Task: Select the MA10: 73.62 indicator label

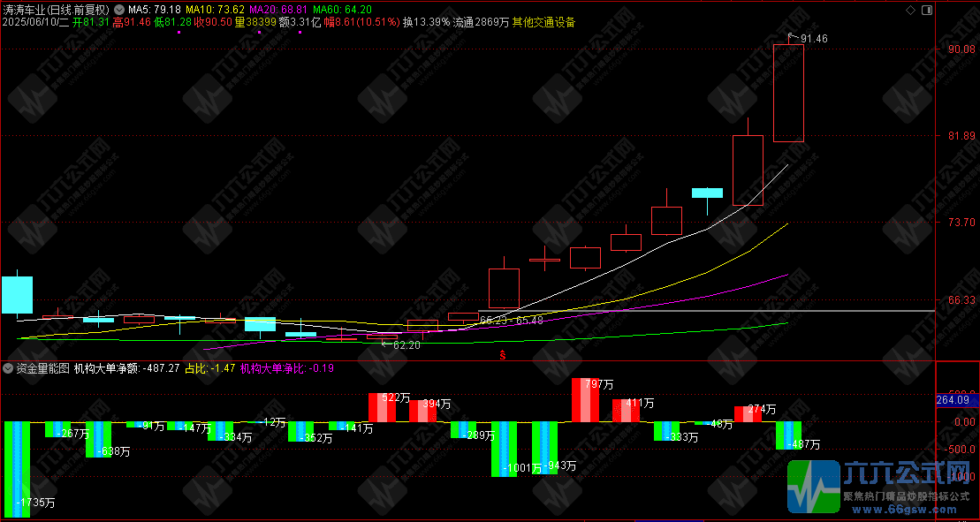Action: click(215, 9)
